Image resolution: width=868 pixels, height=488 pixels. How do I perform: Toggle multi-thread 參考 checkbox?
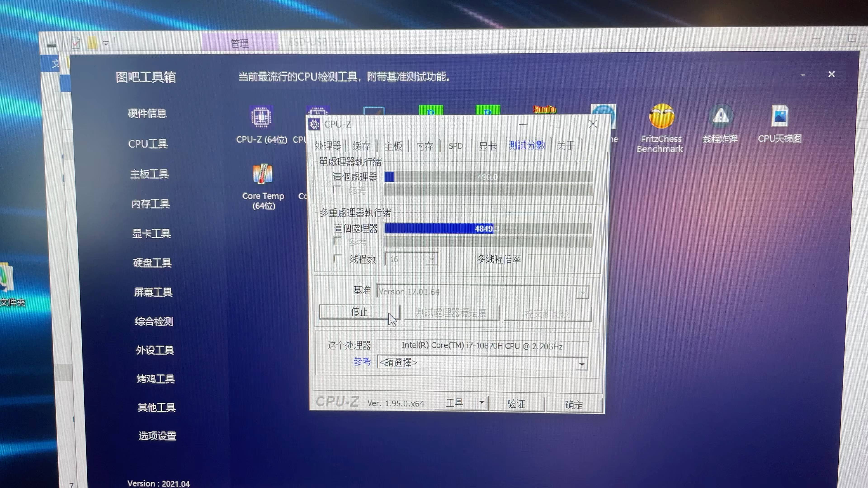(337, 241)
